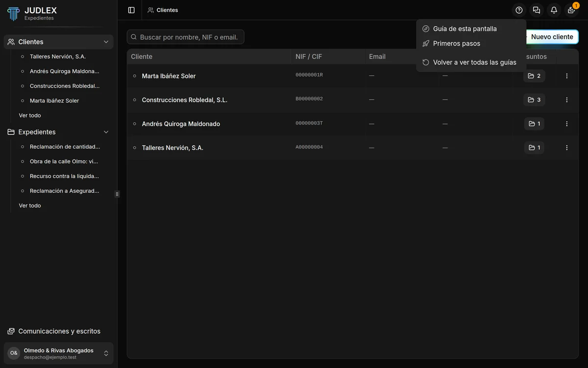Open row menu for Andrés Quiroga Maldonado
Image resolution: width=588 pixels, height=368 pixels.
[x=567, y=124]
